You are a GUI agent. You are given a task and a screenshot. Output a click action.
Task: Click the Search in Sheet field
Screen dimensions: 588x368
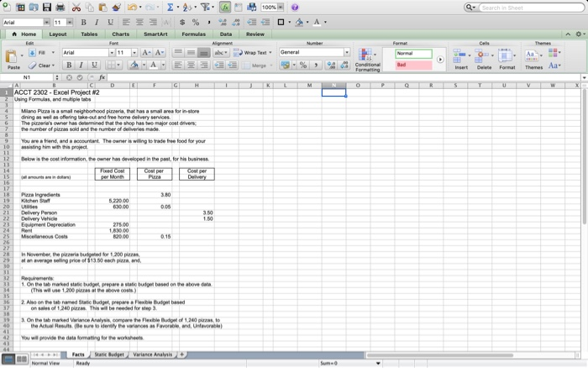[531, 8]
